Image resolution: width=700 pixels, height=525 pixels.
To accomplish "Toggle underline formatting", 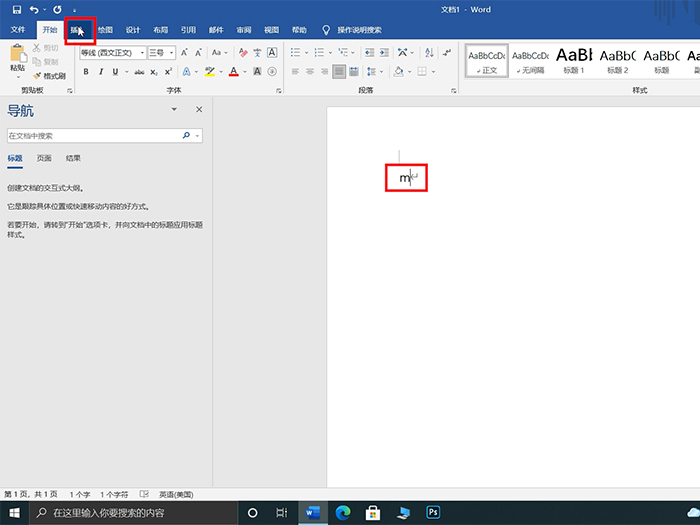I will (115, 71).
